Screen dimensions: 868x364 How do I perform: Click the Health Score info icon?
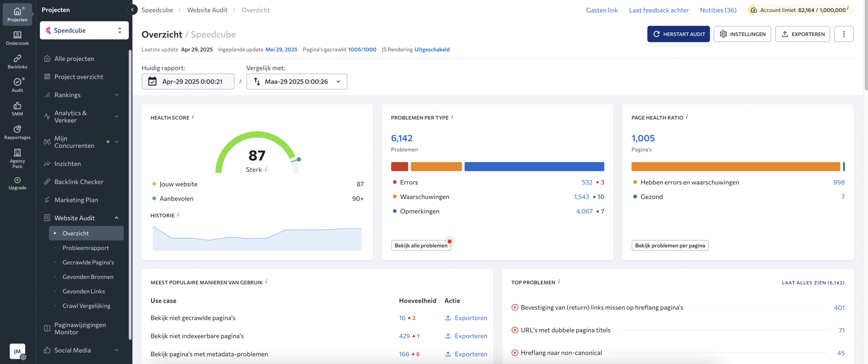pyautogui.click(x=193, y=117)
